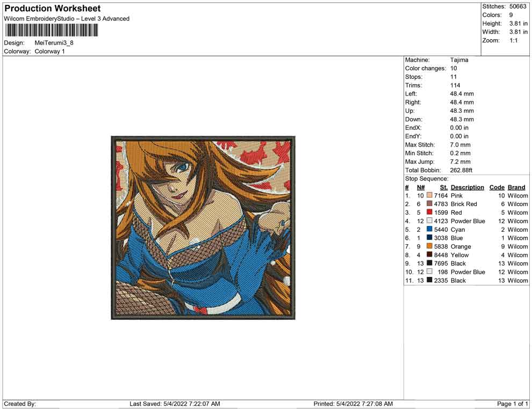Click the Trims value 114
This screenshot has width=532, height=409.
(455, 85)
